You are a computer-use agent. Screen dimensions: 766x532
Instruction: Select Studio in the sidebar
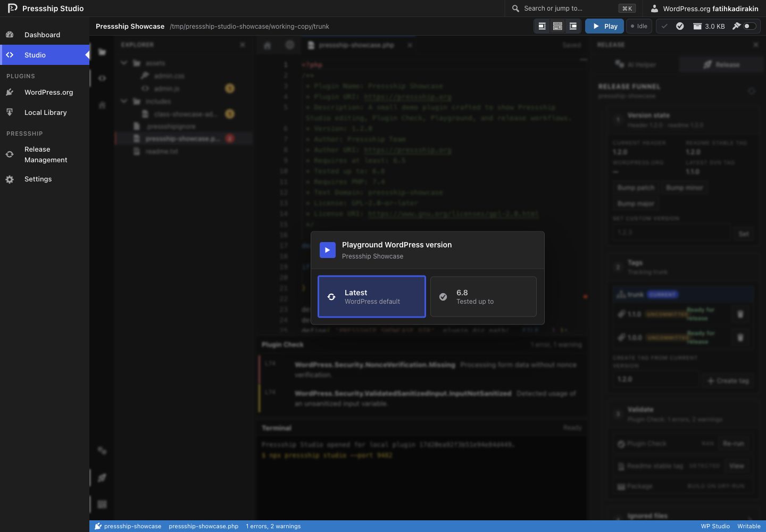point(45,55)
